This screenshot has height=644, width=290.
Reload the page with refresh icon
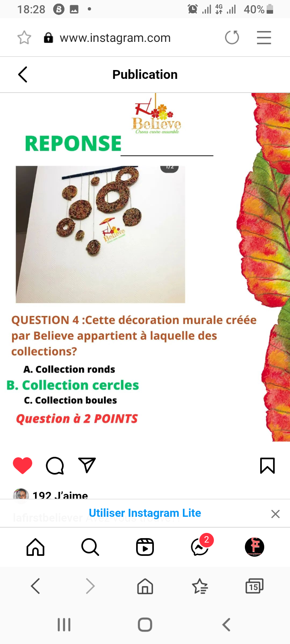pyautogui.click(x=232, y=38)
